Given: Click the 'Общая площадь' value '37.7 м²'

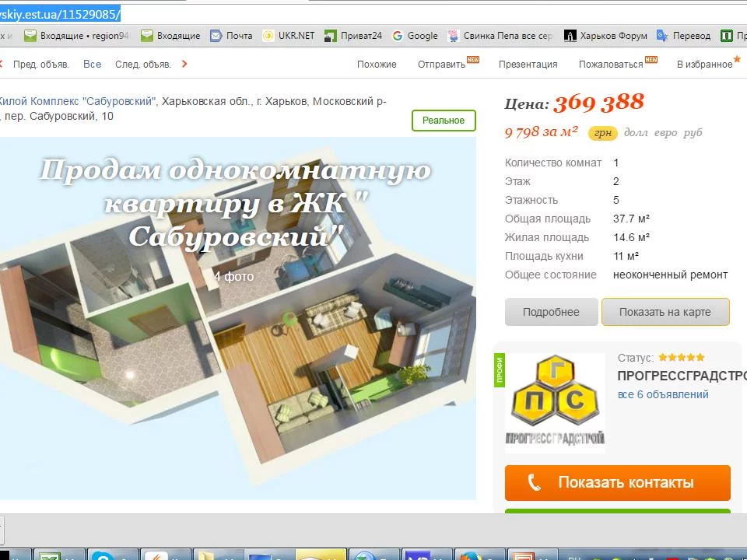Looking at the screenshot, I should pyautogui.click(x=631, y=219).
